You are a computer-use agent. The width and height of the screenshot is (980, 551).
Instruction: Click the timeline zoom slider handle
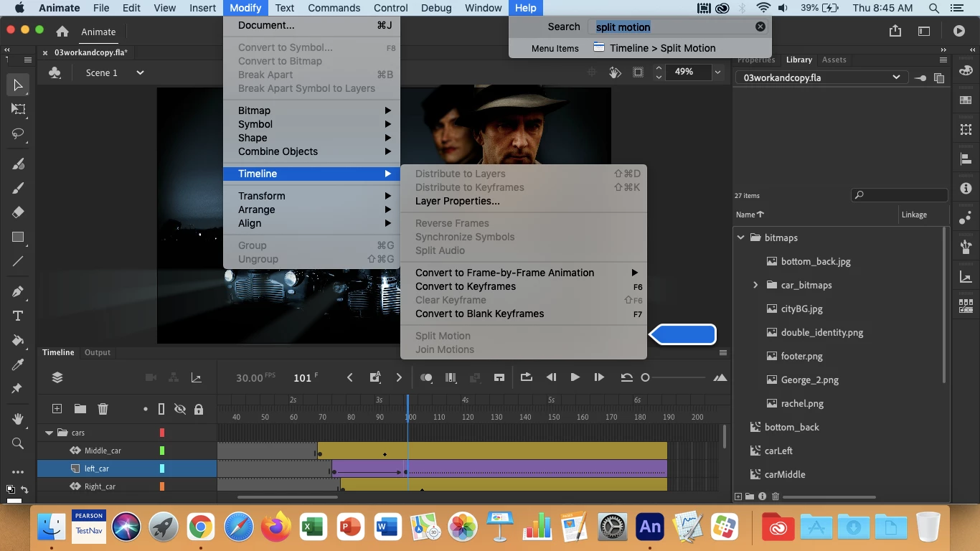coord(645,377)
